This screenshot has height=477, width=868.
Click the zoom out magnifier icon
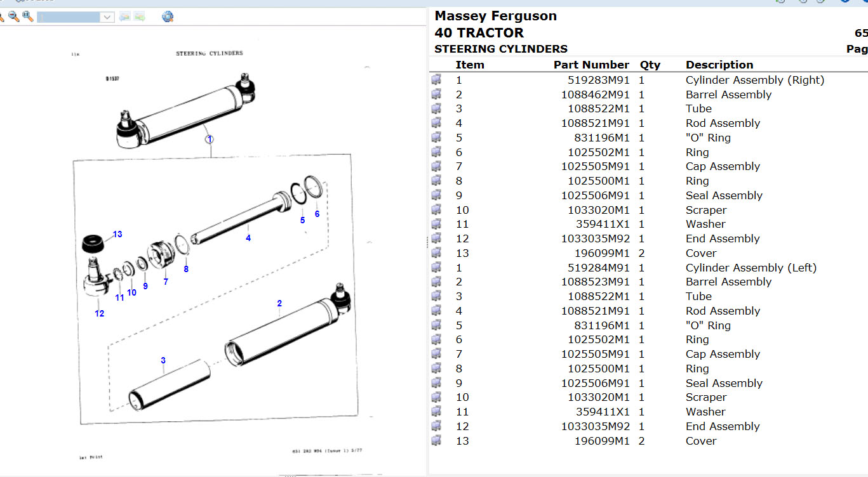(13, 16)
